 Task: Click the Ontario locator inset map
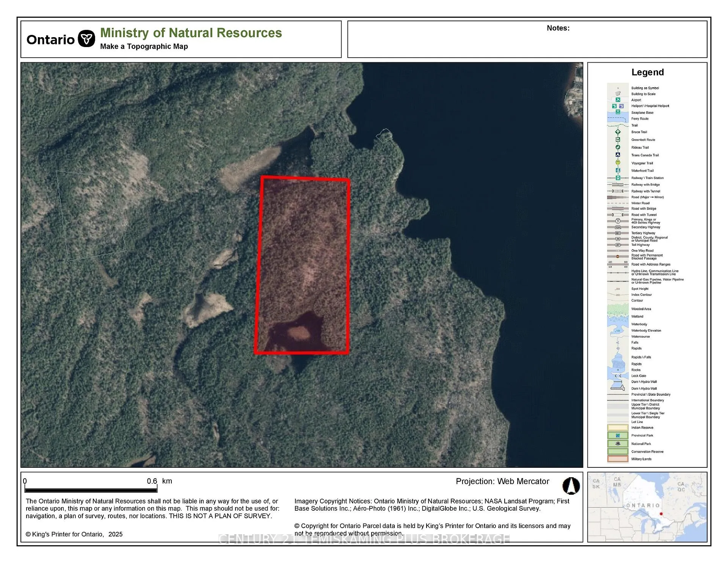647,507
